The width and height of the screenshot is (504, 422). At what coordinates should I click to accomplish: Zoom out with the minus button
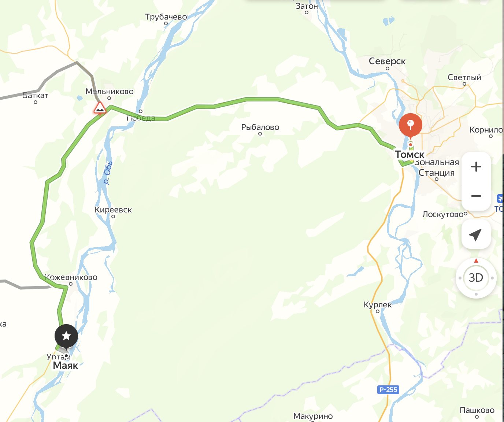pyautogui.click(x=476, y=196)
